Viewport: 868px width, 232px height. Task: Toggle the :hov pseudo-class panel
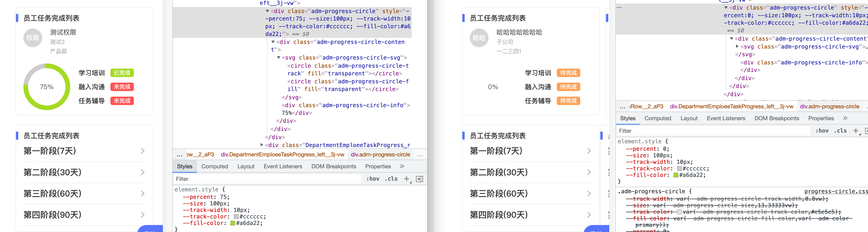(x=373, y=179)
